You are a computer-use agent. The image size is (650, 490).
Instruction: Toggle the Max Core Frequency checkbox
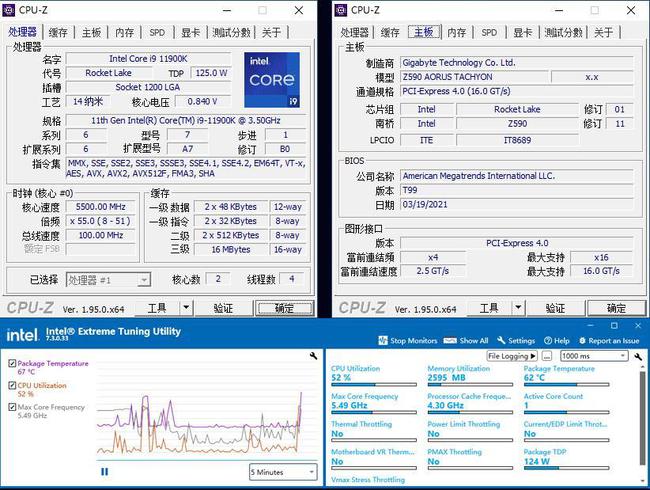click(12, 408)
